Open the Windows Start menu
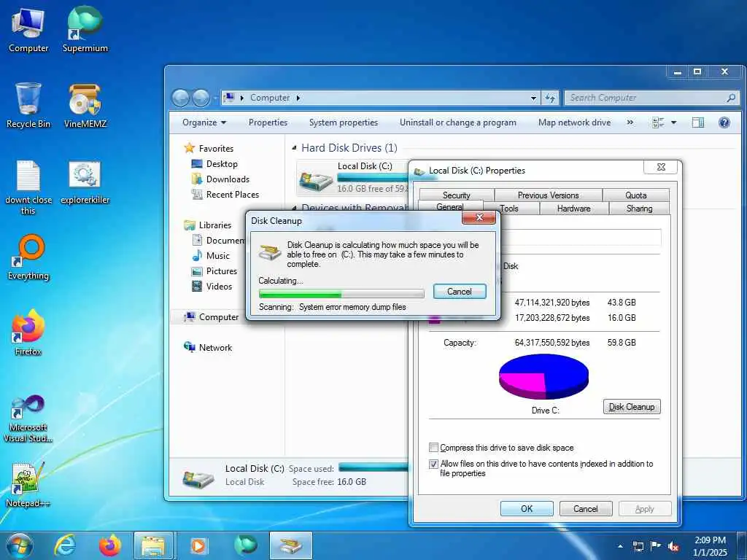This screenshot has height=560, width=747. [x=19, y=545]
